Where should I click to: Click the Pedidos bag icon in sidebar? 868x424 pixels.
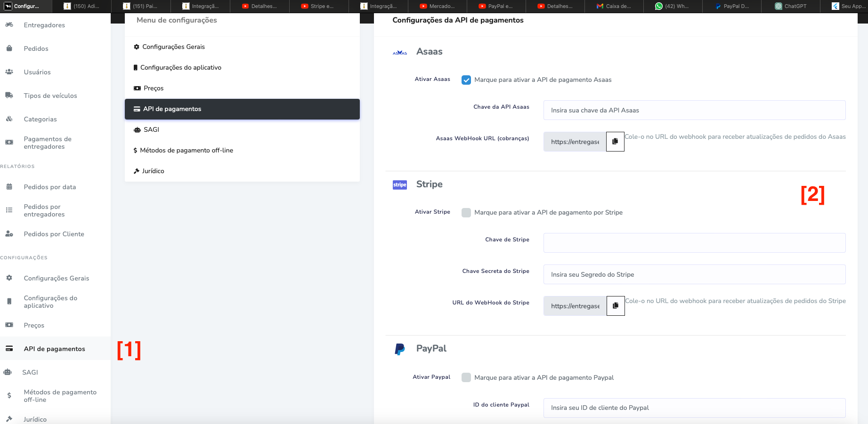[9, 48]
